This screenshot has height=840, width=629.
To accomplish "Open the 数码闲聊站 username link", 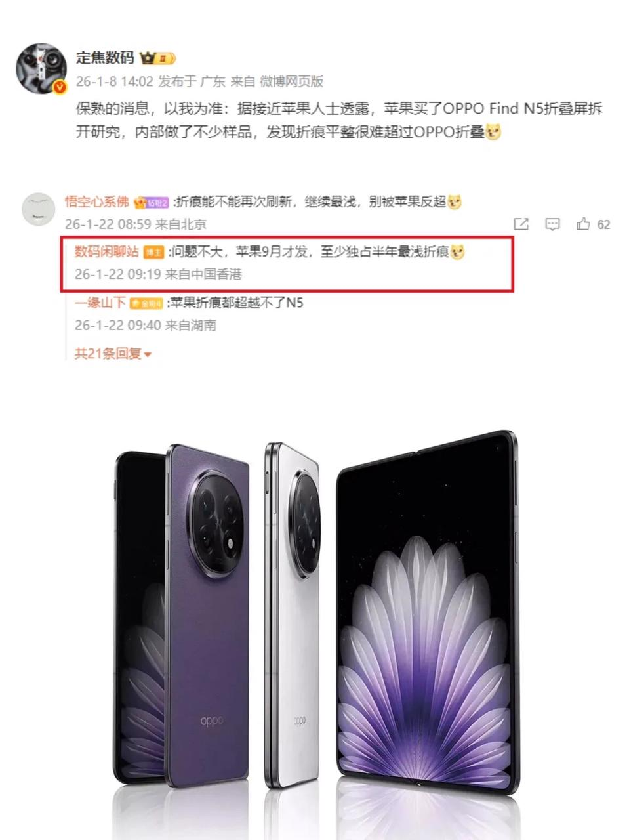I will tap(107, 252).
